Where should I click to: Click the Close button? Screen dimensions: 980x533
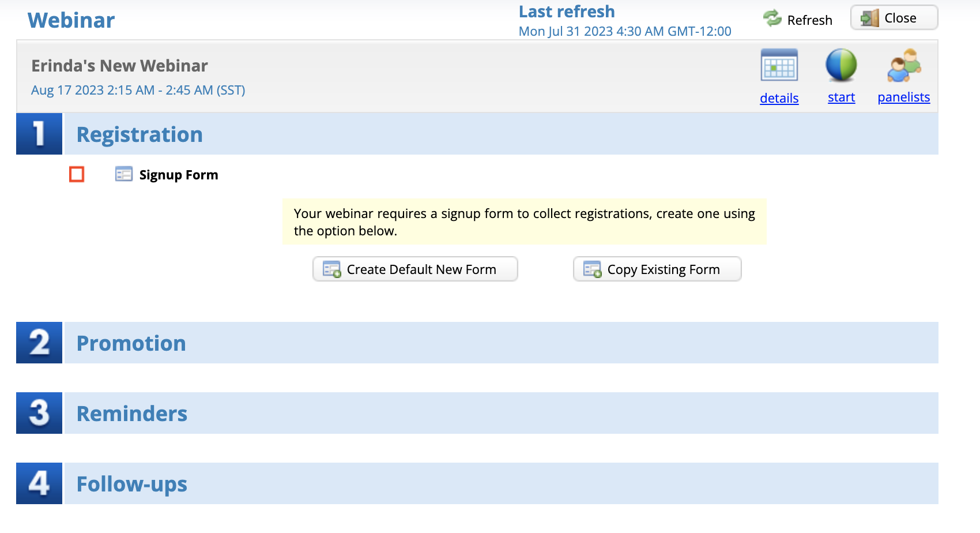click(894, 18)
